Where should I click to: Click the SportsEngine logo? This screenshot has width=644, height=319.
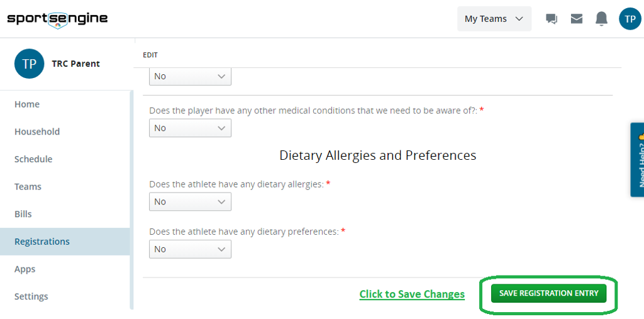(57, 18)
